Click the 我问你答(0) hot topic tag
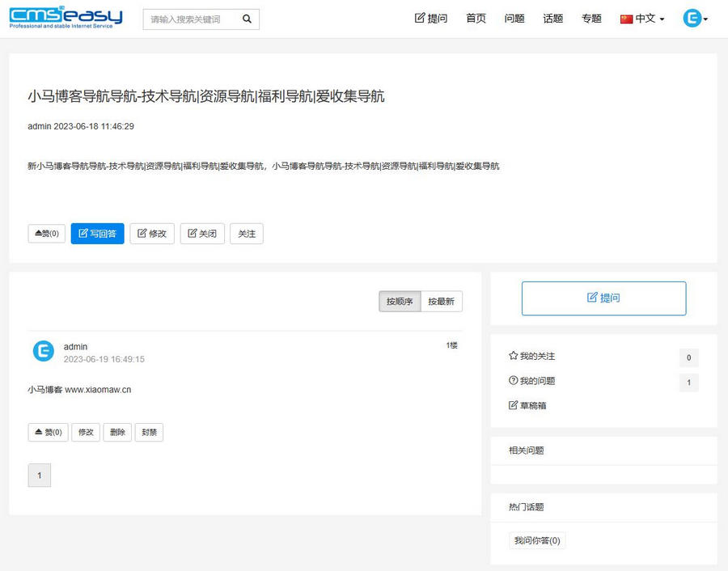Screen dimensions: 728x571 click(537, 540)
